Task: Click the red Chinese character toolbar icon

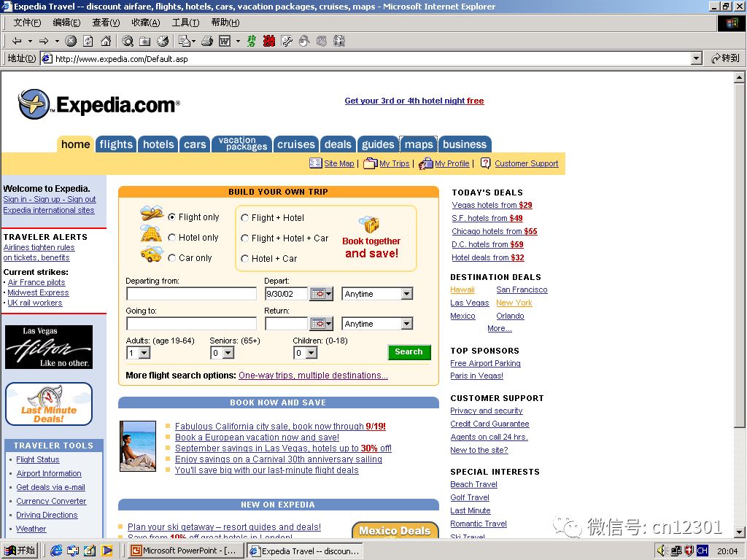Action: point(268,42)
